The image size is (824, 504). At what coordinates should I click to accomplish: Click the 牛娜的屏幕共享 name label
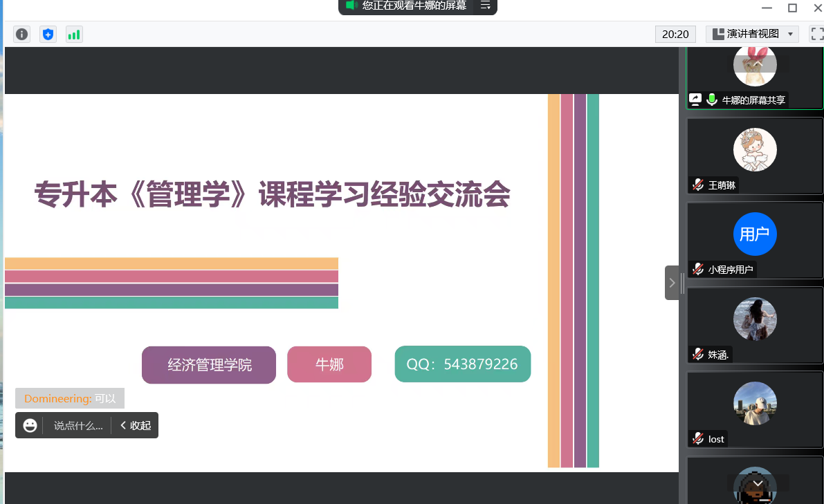(x=753, y=100)
